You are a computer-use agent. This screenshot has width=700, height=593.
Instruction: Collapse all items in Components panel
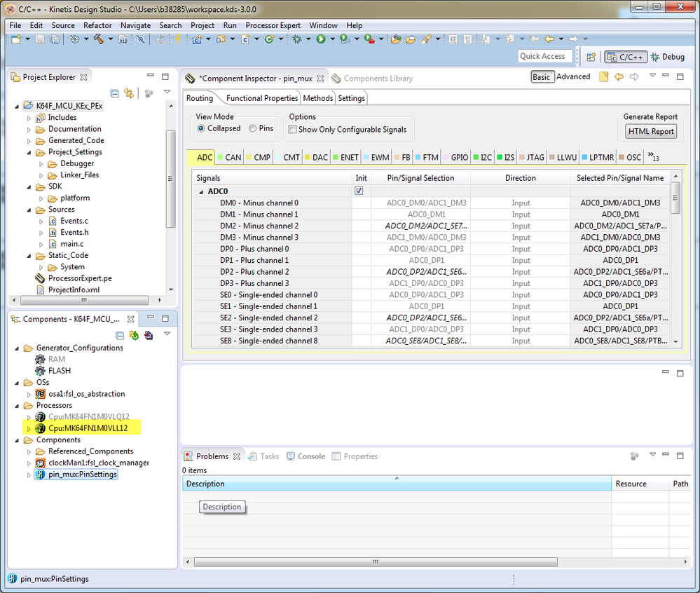coord(119,336)
